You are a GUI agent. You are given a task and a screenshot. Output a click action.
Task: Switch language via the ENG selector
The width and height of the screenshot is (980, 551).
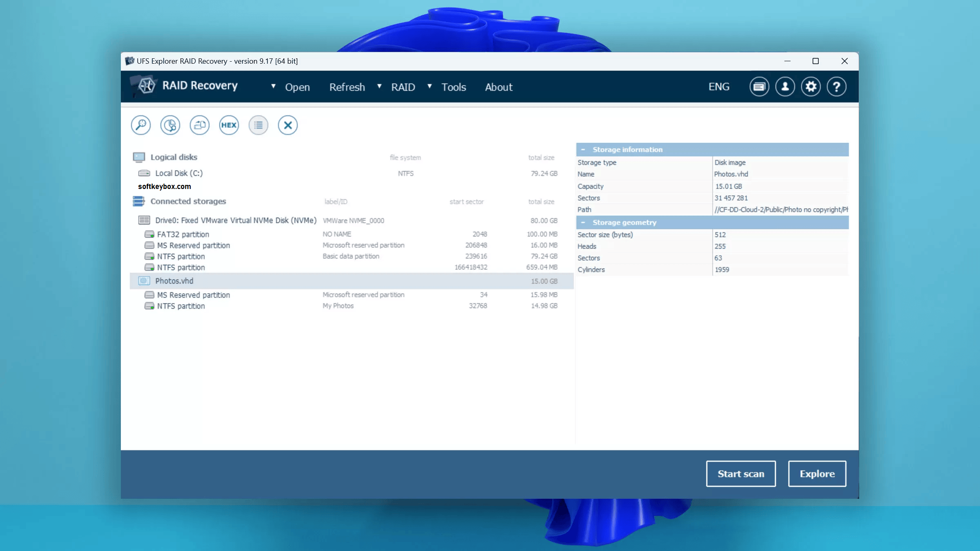[719, 86]
